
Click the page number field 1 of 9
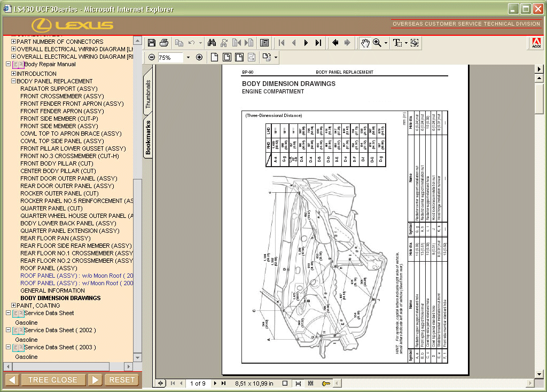point(198,383)
